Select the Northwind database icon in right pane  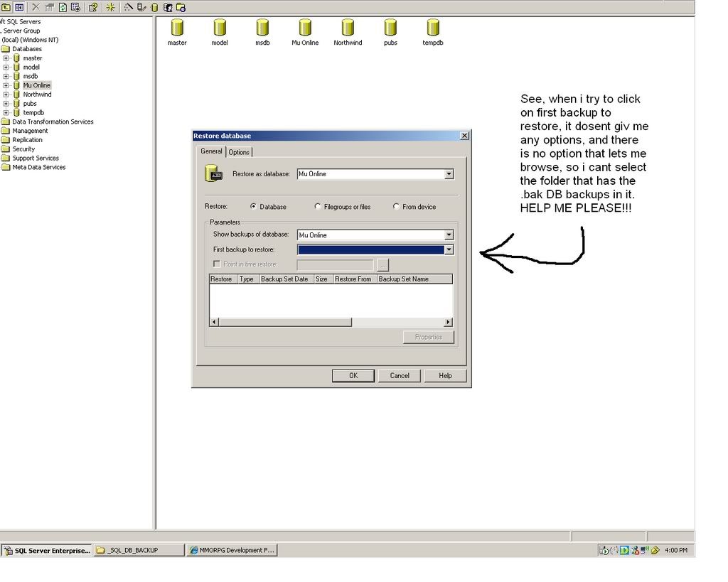pos(348,28)
